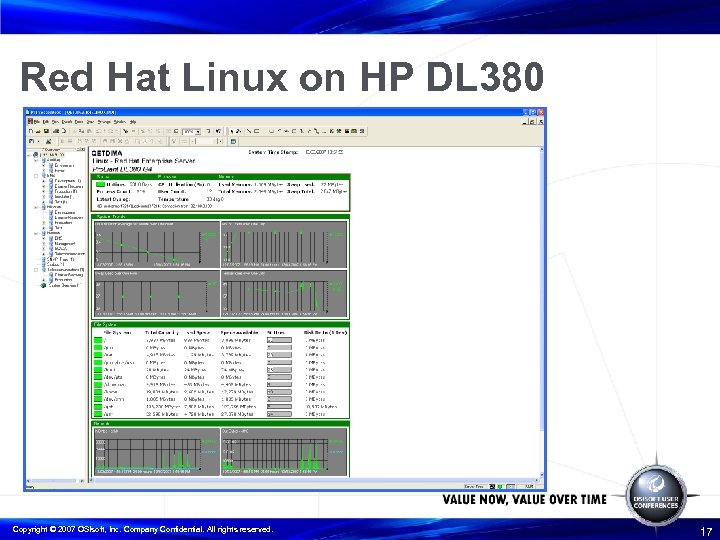Viewport: 720px width, 540px height.
Task: Click the Print toolbar icon
Action: (x=57, y=131)
